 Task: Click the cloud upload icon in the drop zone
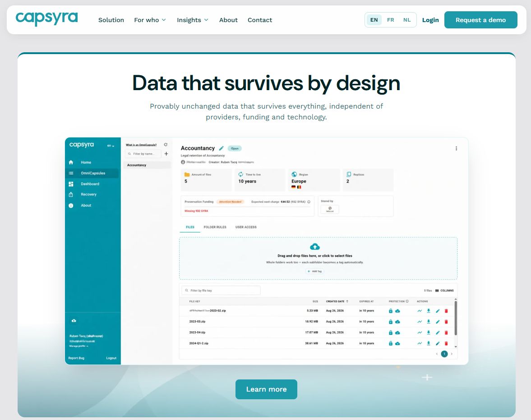click(315, 247)
